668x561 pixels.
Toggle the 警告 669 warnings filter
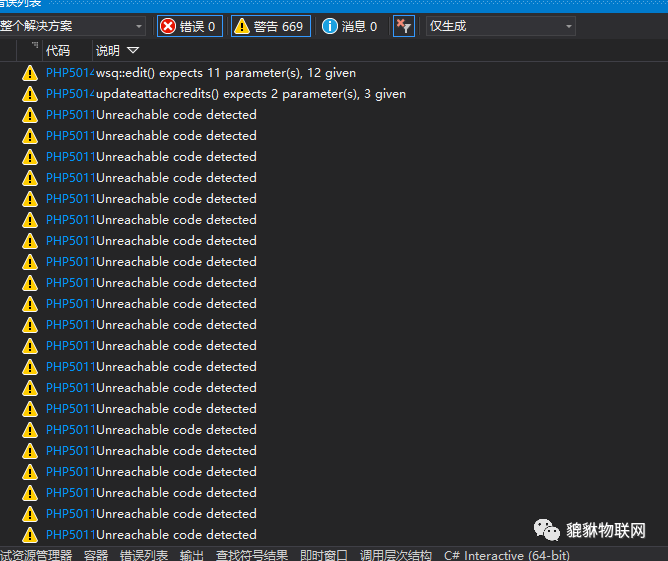[271, 26]
